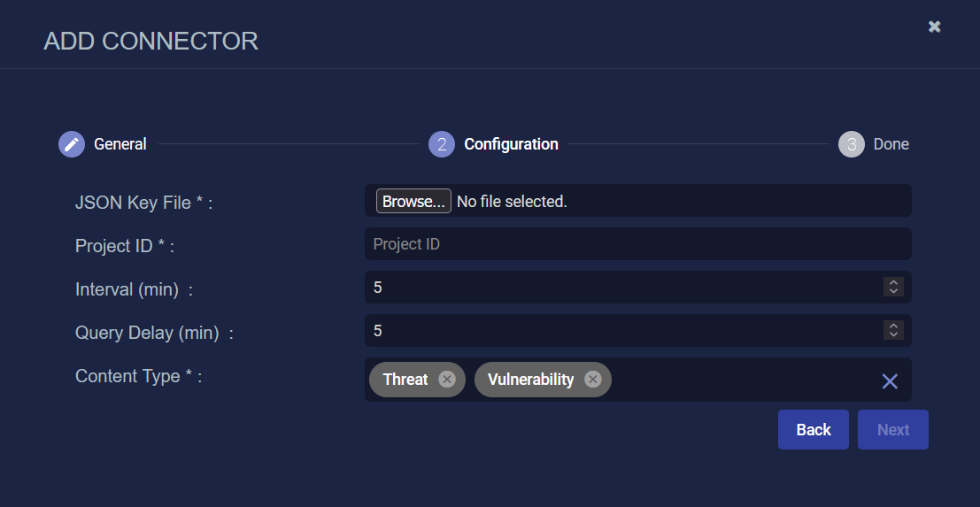This screenshot has width=980, height=507.
Task: Go back with the Back button
Action: (813, 429)
